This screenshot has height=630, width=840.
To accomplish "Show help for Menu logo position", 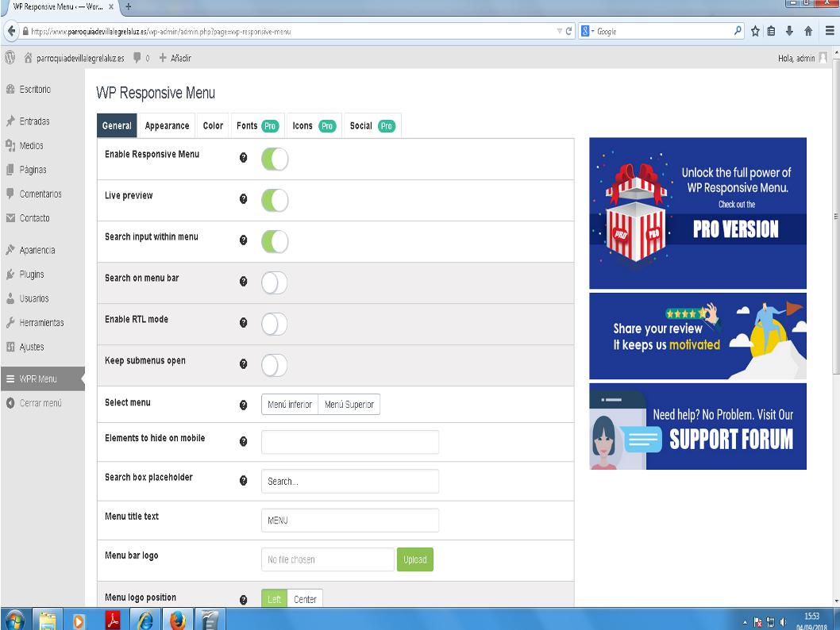I will click(x=243, y=600).
